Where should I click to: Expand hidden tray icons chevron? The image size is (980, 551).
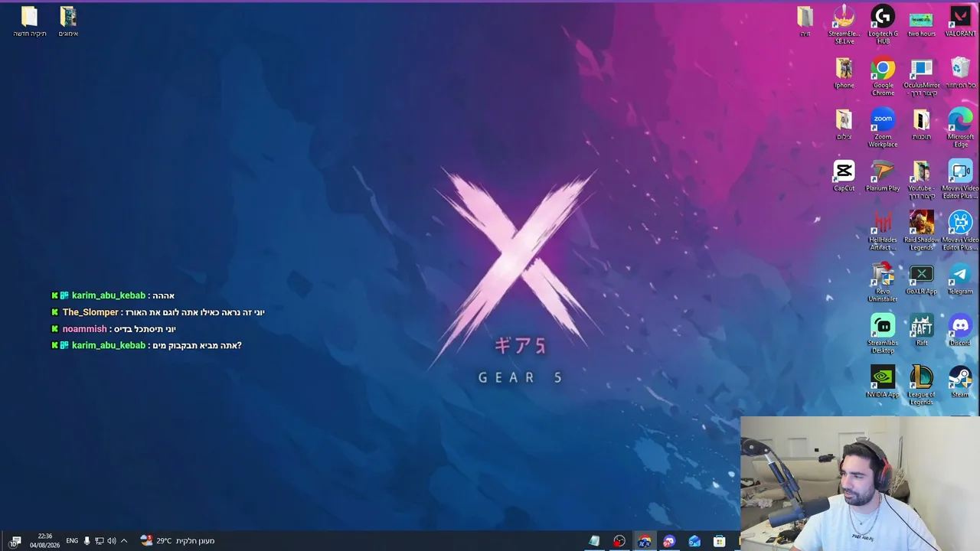(x=124, y=541)
